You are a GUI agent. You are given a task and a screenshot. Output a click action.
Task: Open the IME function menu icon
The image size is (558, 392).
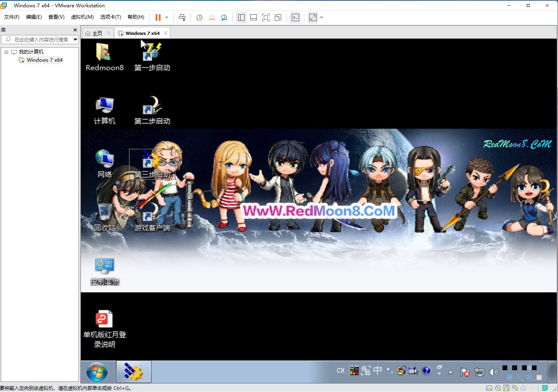[x=413, y=370]
